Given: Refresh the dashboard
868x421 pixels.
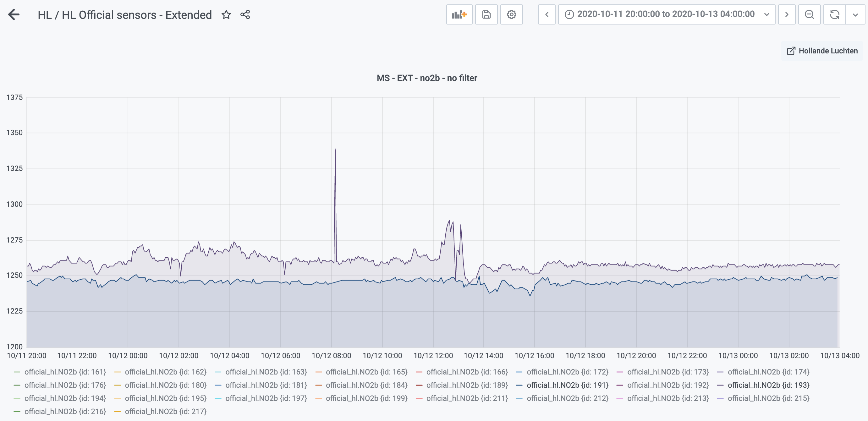Looking at the screenshot, I should click(x=834, y=14).
